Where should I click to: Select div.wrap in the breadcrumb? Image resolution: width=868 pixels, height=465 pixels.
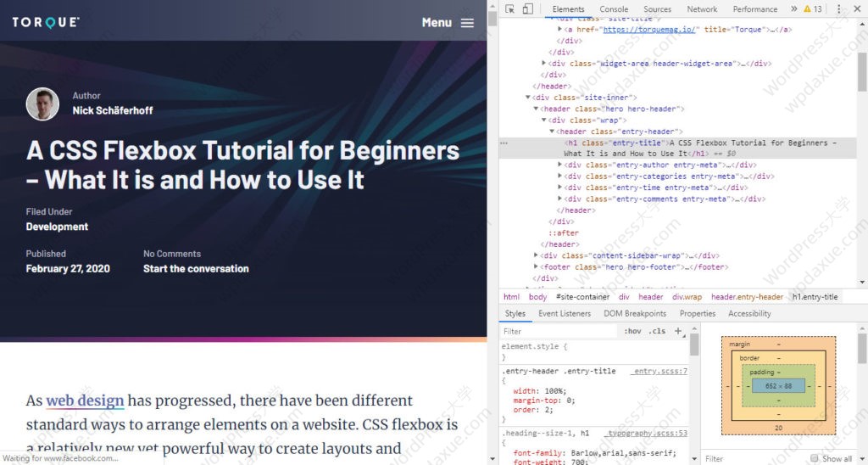click(x=687, y=297)
